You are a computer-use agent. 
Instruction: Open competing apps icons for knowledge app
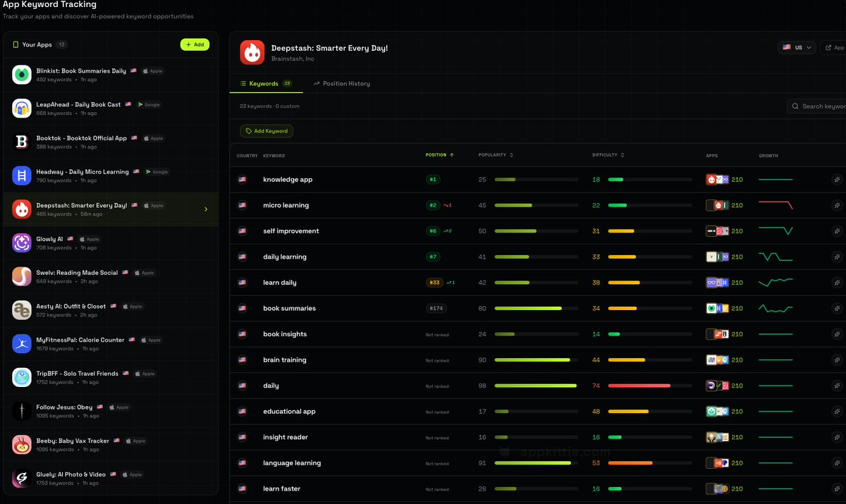pos(717,180)
